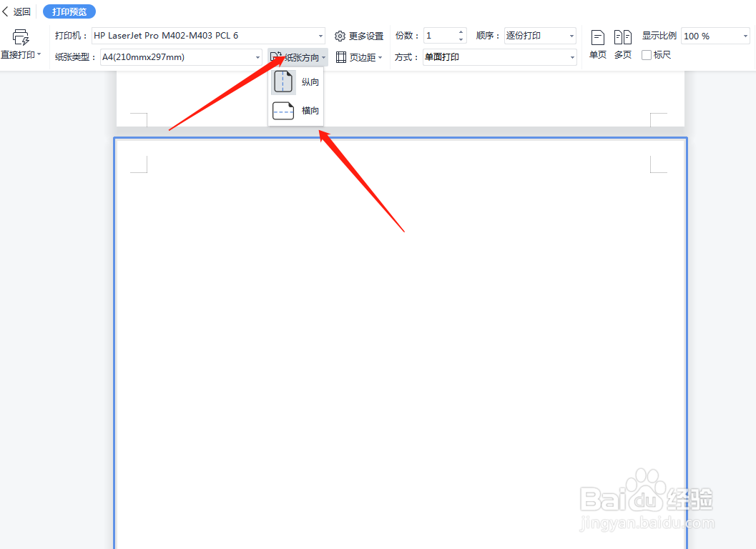Viewport: 756px width, 549px height.
Task: Switch to 多页 multi-page view
Action: point(623,44)
